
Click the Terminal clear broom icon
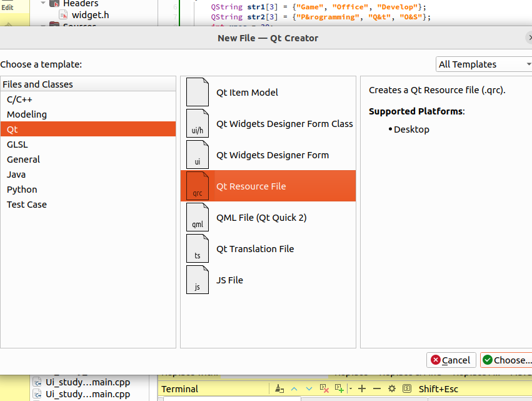tap(279, 388)
